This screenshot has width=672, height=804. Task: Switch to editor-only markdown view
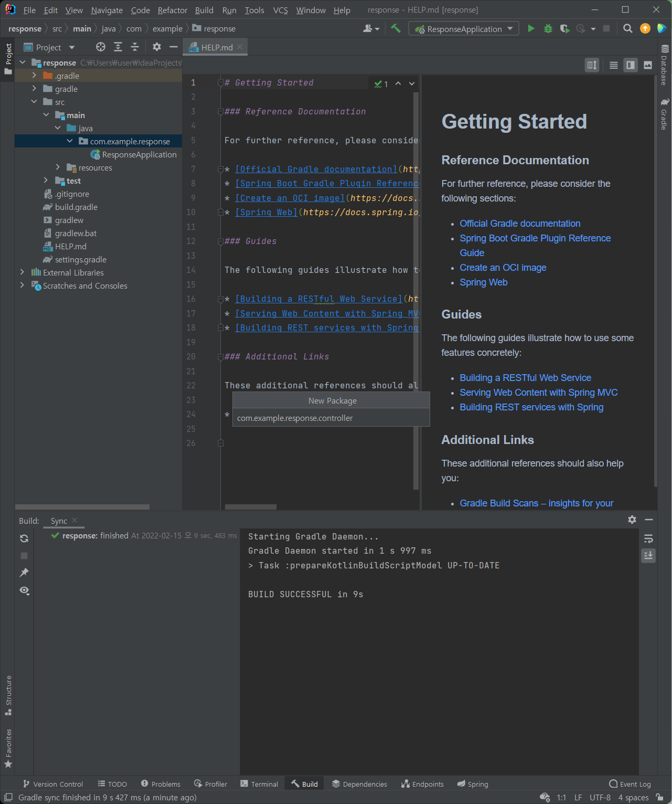tap(613, 65)
